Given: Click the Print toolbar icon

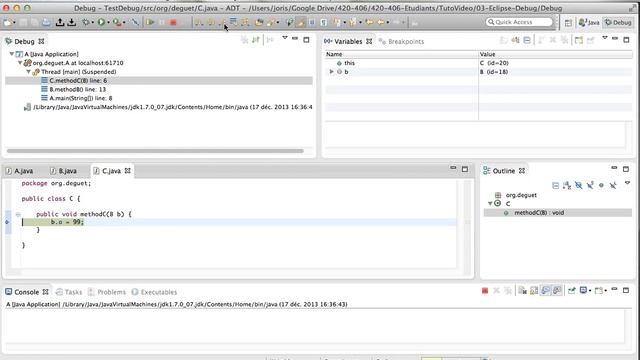Looking at the screenshot, I should [x=46, y=22].
